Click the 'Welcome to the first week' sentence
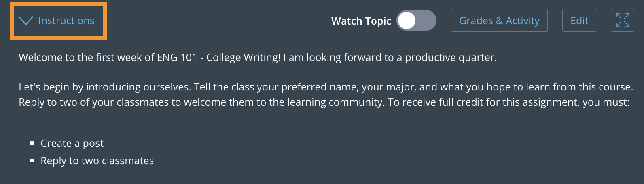The width and height of the screenshot is (644, 184). pos(81,58)
